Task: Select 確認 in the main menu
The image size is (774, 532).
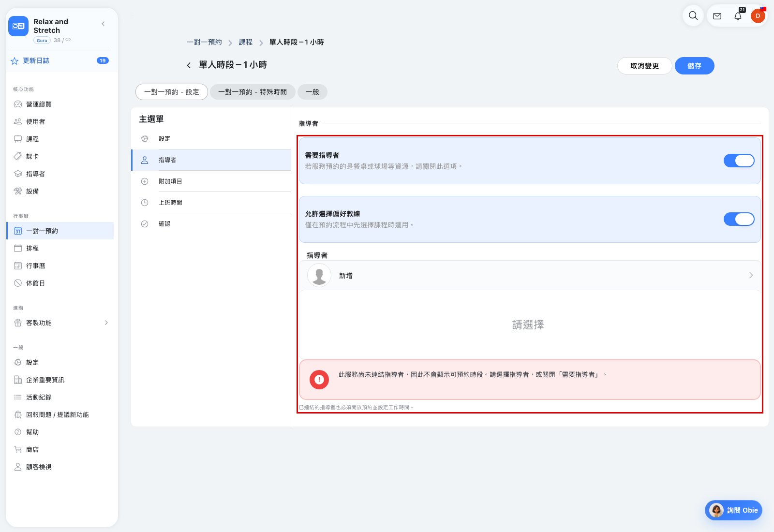Action: tap(211, 224)
